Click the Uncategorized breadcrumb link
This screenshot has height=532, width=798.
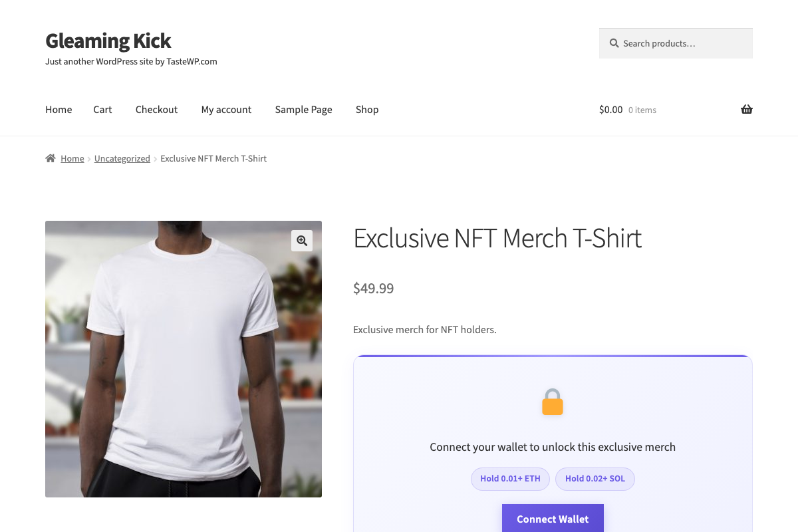tap(122, 158)
